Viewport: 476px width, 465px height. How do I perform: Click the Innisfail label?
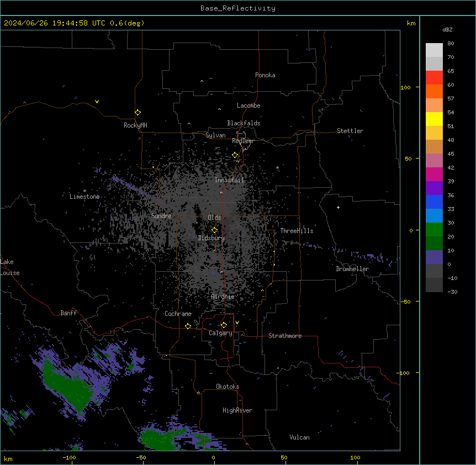pos(229,180)
